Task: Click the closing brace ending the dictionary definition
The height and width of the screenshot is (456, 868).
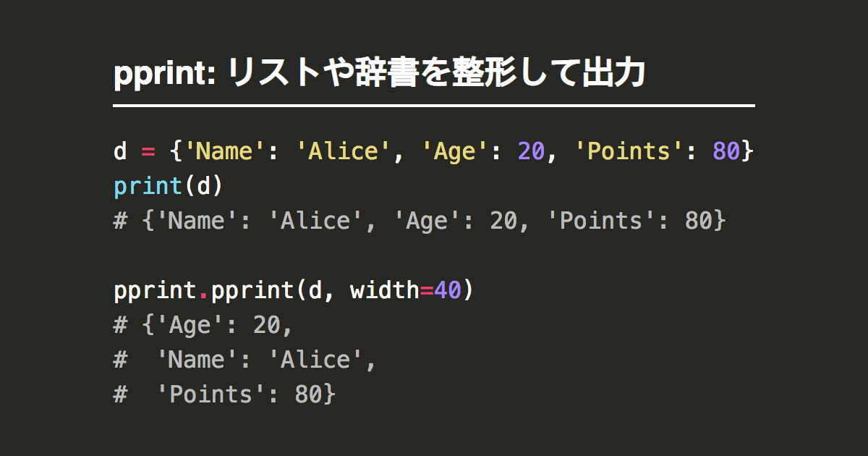Action: pos(747,151)
